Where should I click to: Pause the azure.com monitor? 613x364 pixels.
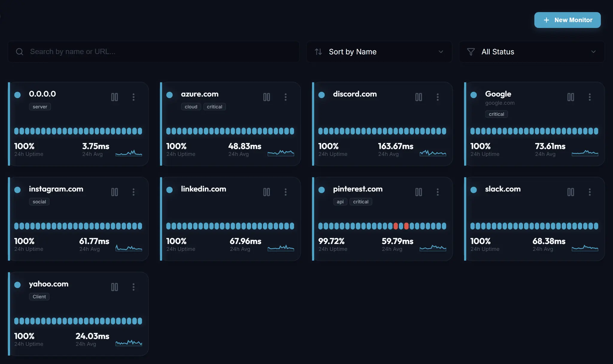point(266,97)
